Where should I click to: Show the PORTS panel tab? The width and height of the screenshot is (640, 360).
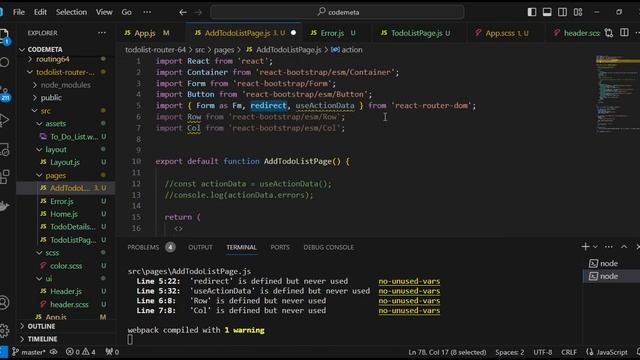click(280, 247)
